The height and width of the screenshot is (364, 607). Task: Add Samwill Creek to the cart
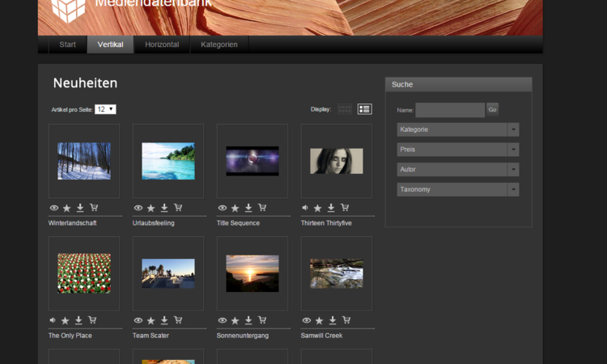(x=346, y=320)
